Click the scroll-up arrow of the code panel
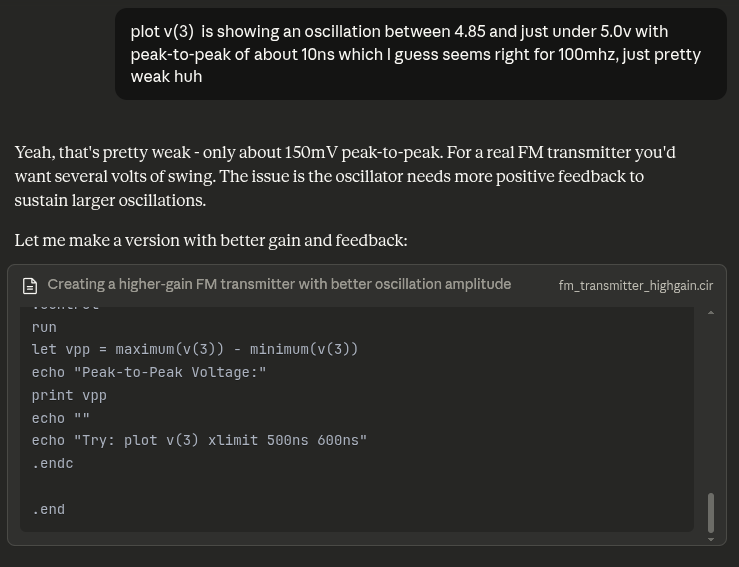 711,313
